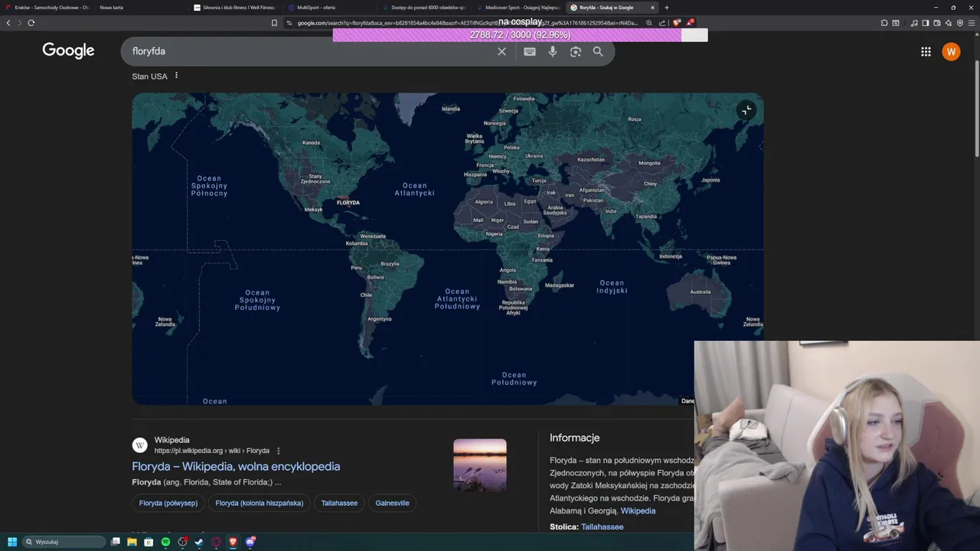Open Brave Shields lion icon
Image resolution: width=980 pixels, height=551 pixels.
point(677,22)
